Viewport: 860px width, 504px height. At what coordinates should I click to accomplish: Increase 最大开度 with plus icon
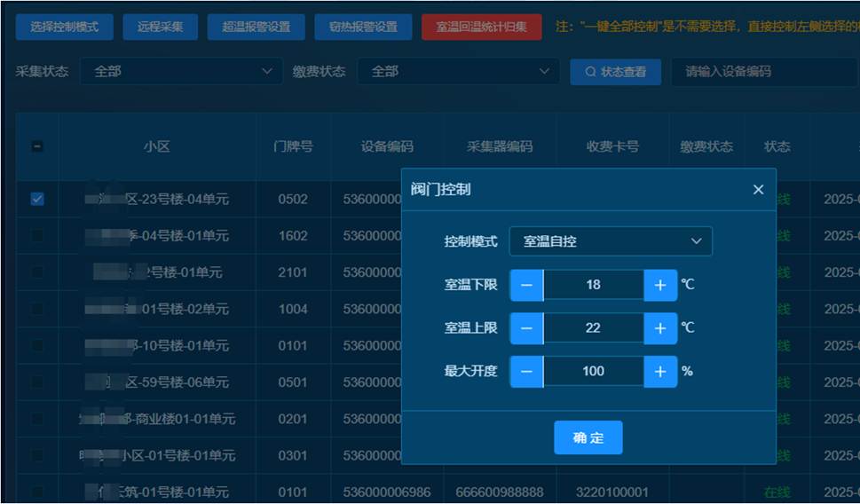coord(659,372)
